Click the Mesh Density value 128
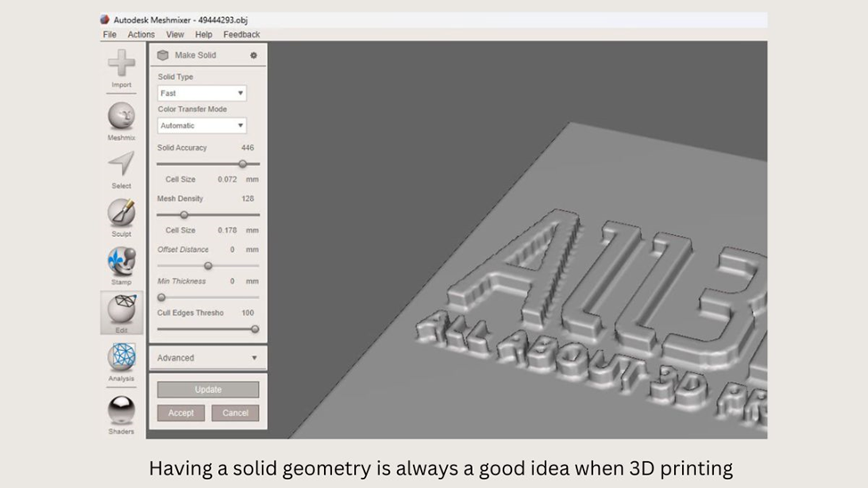Image resolution: width=868 pixels, height=488 pixels. pos(247,199)
